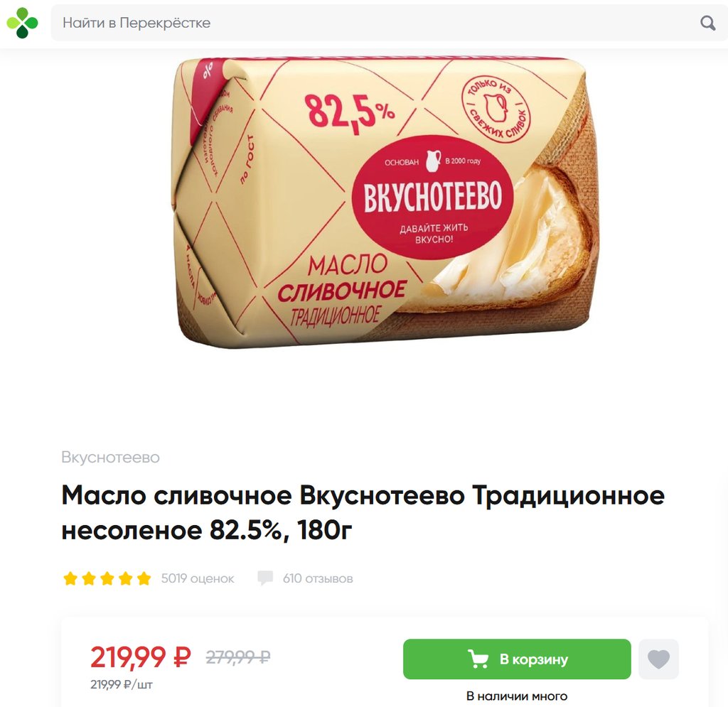728x707 pixels.
Task: Click the cart icon inside 'В корзину'
Action: 478,659
